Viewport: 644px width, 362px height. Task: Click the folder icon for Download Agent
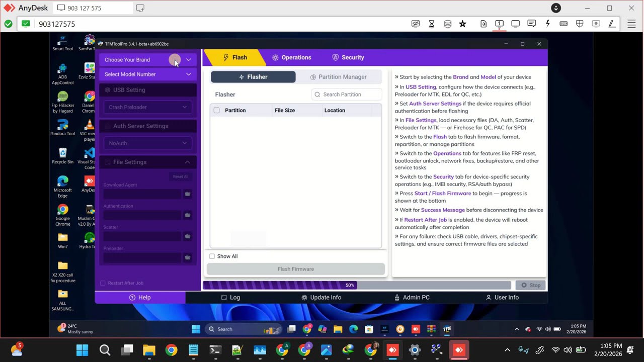(188, 194)
